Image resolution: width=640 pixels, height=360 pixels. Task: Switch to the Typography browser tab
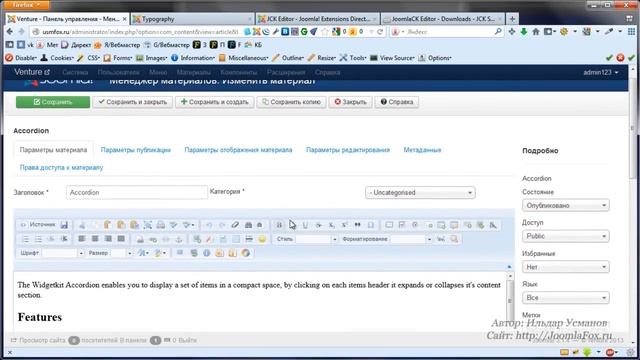pyautogui.click(x=192, y=19)
